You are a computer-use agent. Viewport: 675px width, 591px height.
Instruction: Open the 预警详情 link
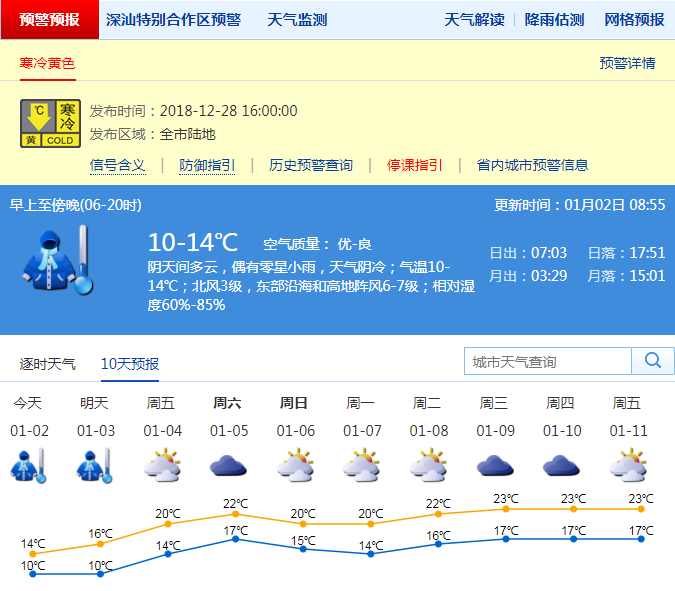(627, 63)
